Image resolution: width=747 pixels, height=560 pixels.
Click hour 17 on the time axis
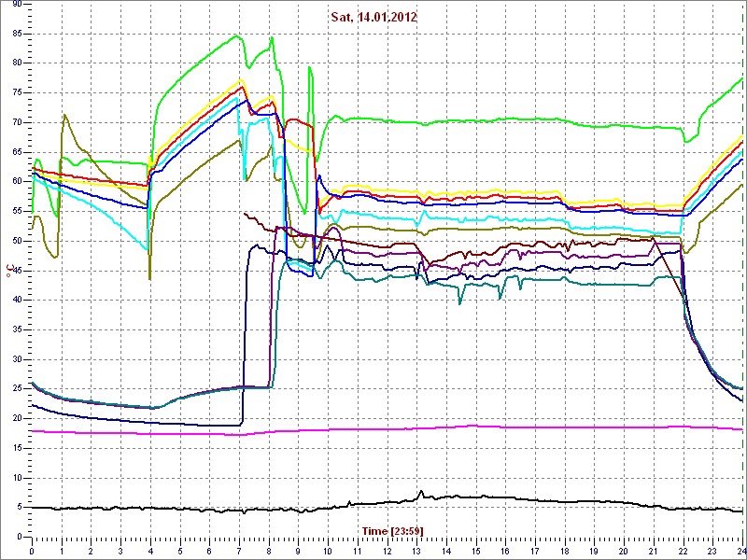pyautogui.click(x=535, y=551)
